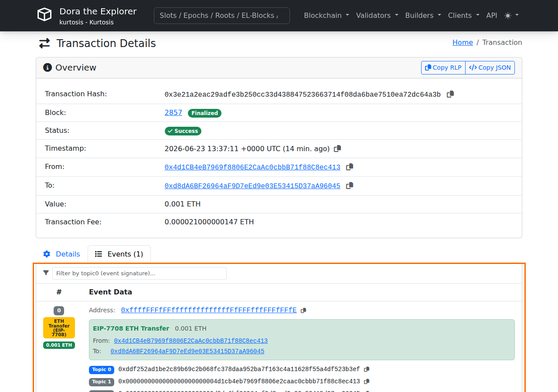558x392 pixels.
Task: Copy the From address in Overview
Action: tap(350, 167)
